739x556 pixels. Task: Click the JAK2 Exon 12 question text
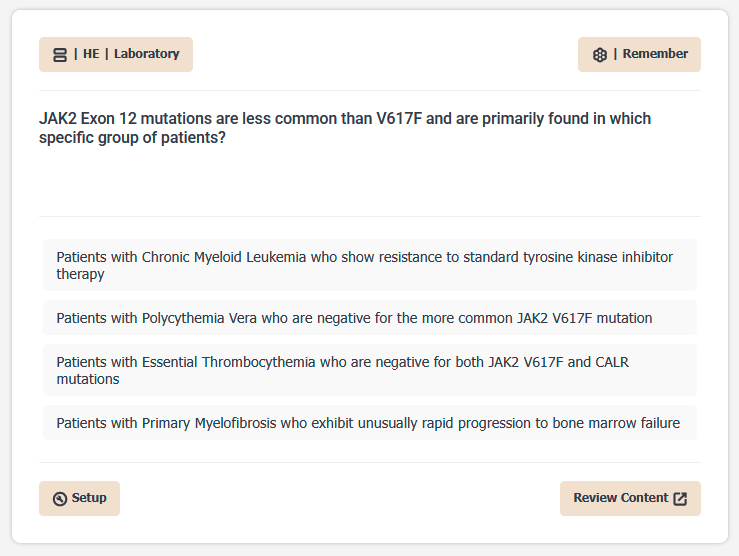(x=345, y=119)
